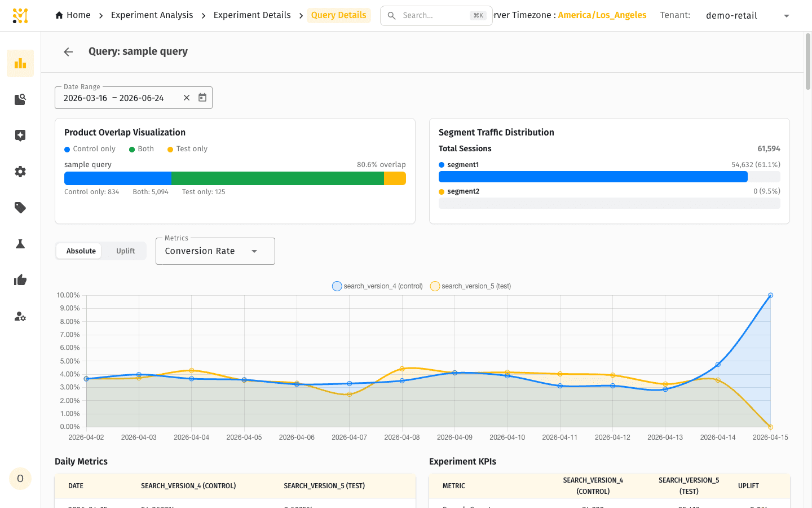
Task: Click SEARCH_VERSION_4 (CONTROL) header in Daily Metrics
Action: click(x=188, y=486)
